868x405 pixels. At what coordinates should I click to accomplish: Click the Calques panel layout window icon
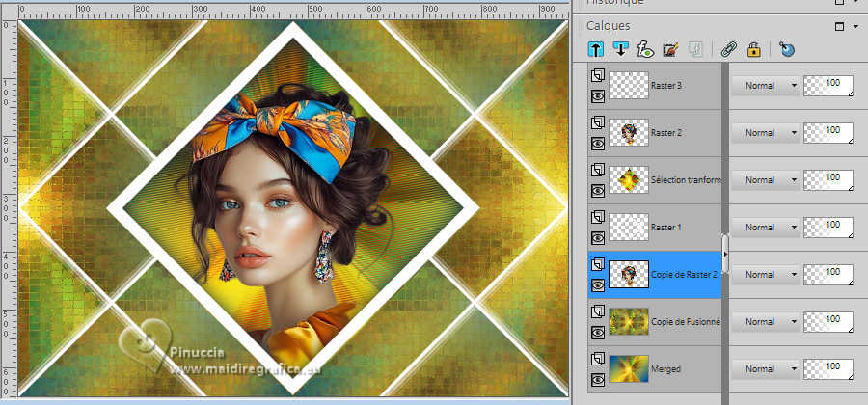(840, 27)
